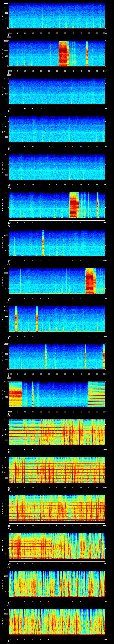Select the narrow burst near 48 seconds in the 3:23:00 spectrogram
Viewport: 114px width, 644px height.
(x=87, y=53)
